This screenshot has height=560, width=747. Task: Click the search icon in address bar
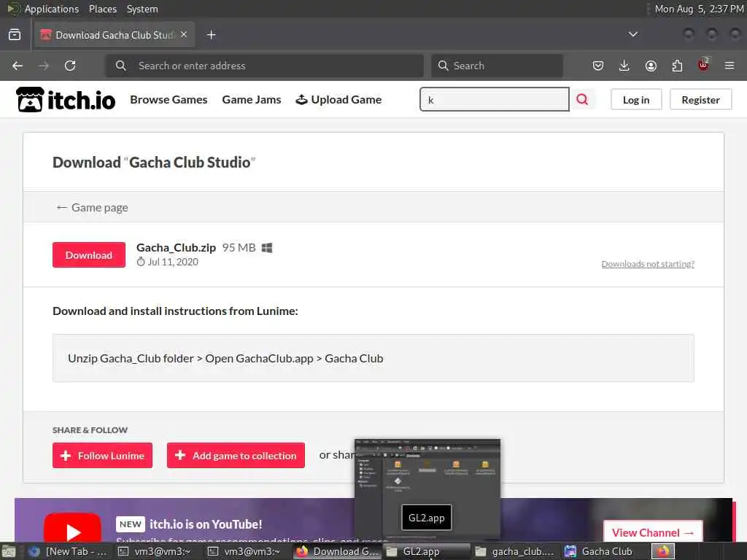(x=121, y=66)
